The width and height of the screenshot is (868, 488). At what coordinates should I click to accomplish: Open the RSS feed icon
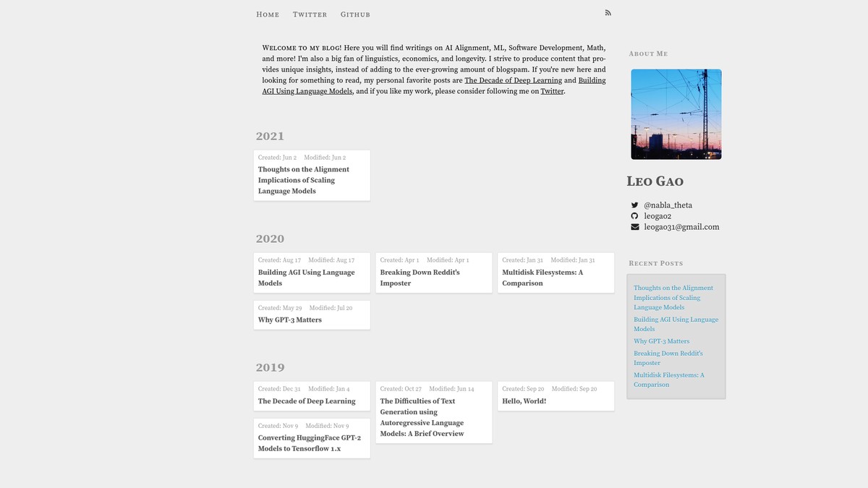point(608,13)
